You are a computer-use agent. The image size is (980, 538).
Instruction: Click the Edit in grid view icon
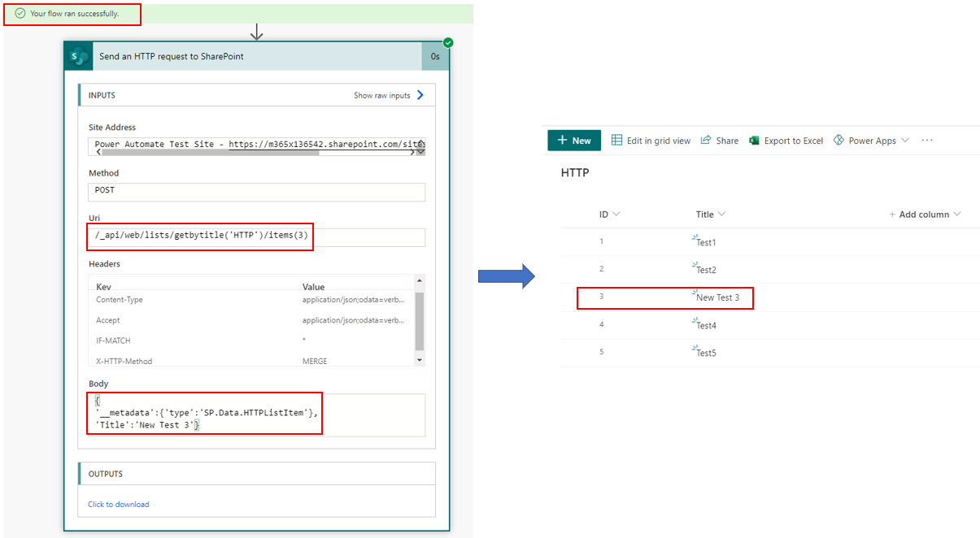coord(617,140)
